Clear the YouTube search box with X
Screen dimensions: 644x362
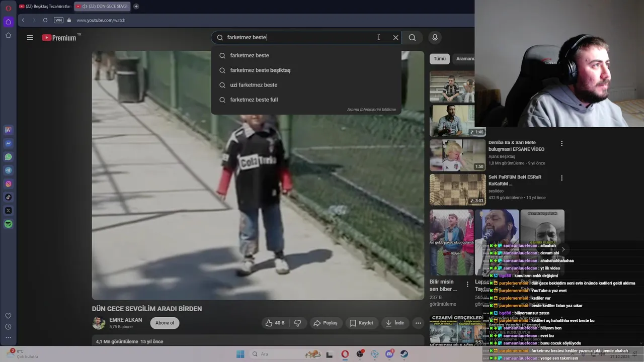[396, 37]
